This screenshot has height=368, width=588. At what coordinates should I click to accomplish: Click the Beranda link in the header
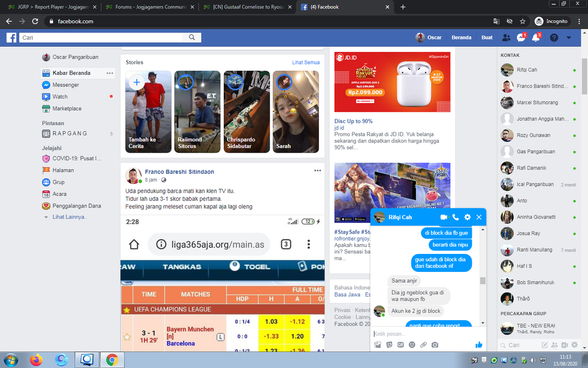pos(462,38)
